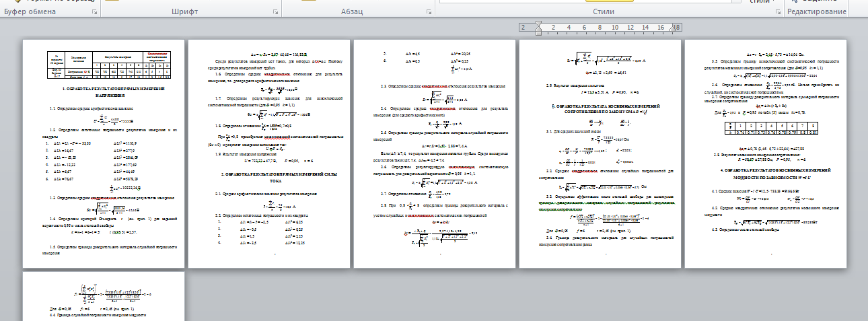Click the sixth page on the second row
The width and height of the screenshot is (868, 321).
pos(103,296)
